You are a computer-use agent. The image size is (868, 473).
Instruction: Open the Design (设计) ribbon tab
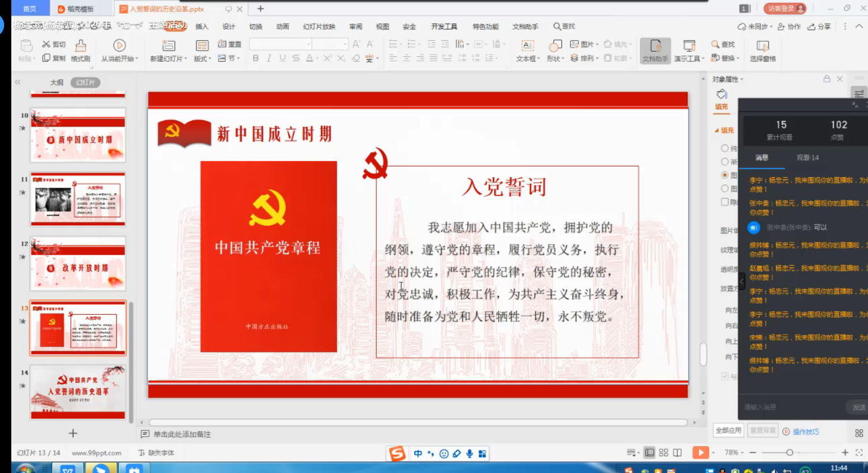coord(229,27)
